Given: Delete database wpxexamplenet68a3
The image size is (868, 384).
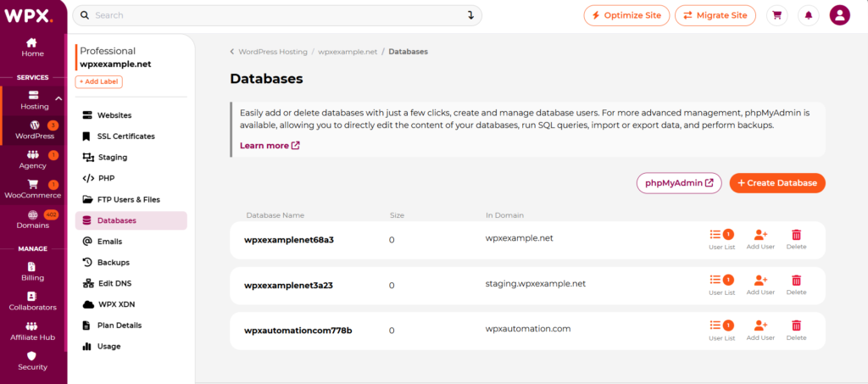Looking at the screenshot, I should 796,240.
